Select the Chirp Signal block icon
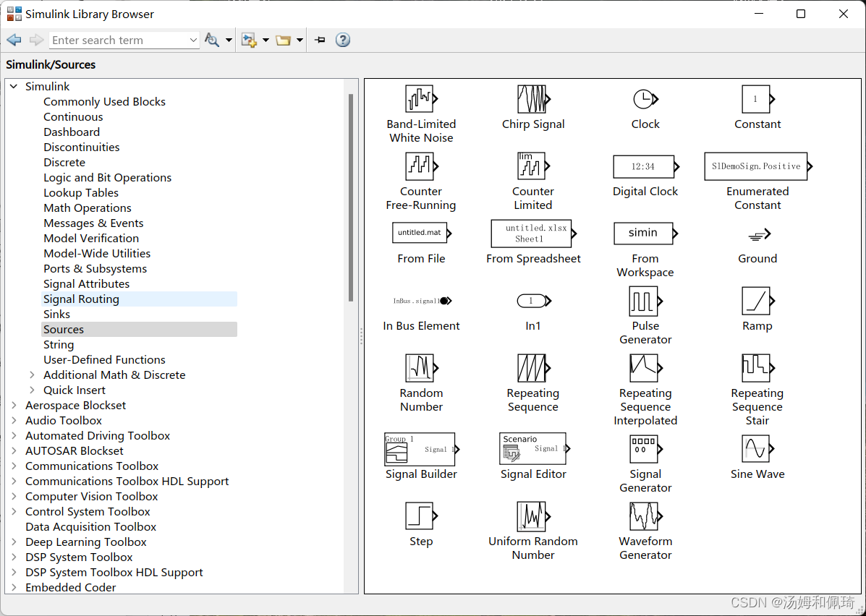 tap(533, 99)
